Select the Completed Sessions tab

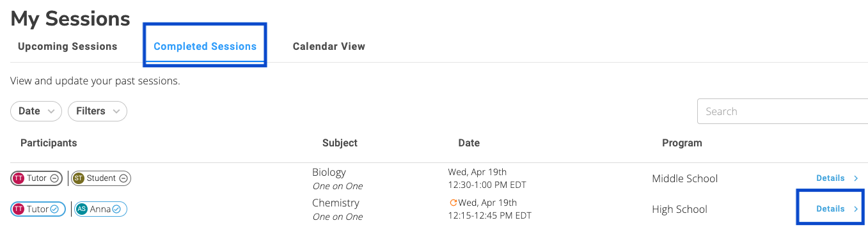(x=205, y=46)
